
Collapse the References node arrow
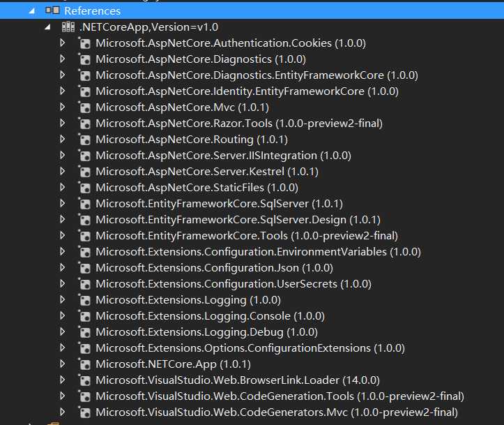click(x=32, y=11)
